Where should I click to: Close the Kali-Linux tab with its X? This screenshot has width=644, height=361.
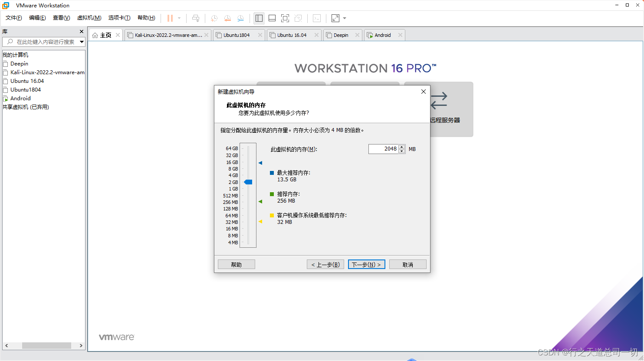(x=207, y=35)
